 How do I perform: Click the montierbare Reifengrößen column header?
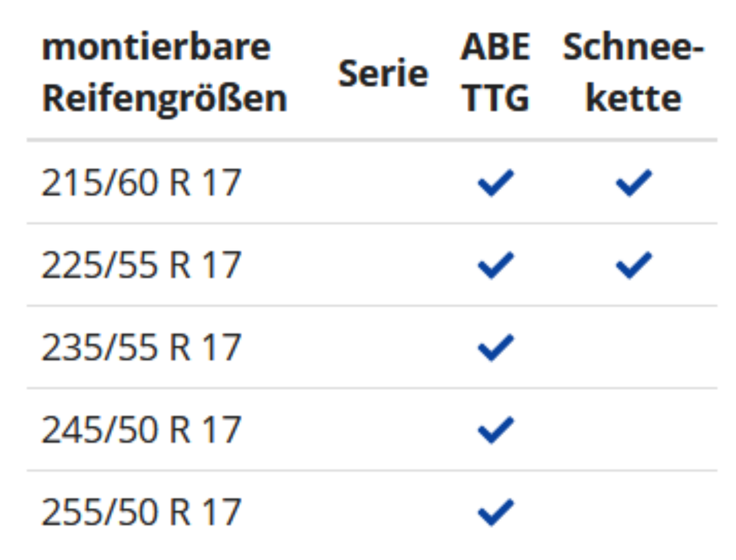164,74
